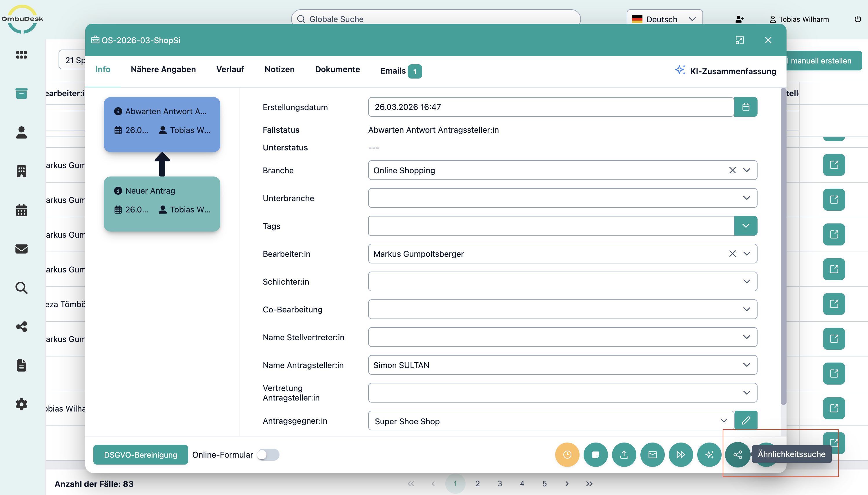Image resolution: width=868 pixels, height=495 pixels.
Task: Switch to the Notizen tab
Action: click(279, 69)
